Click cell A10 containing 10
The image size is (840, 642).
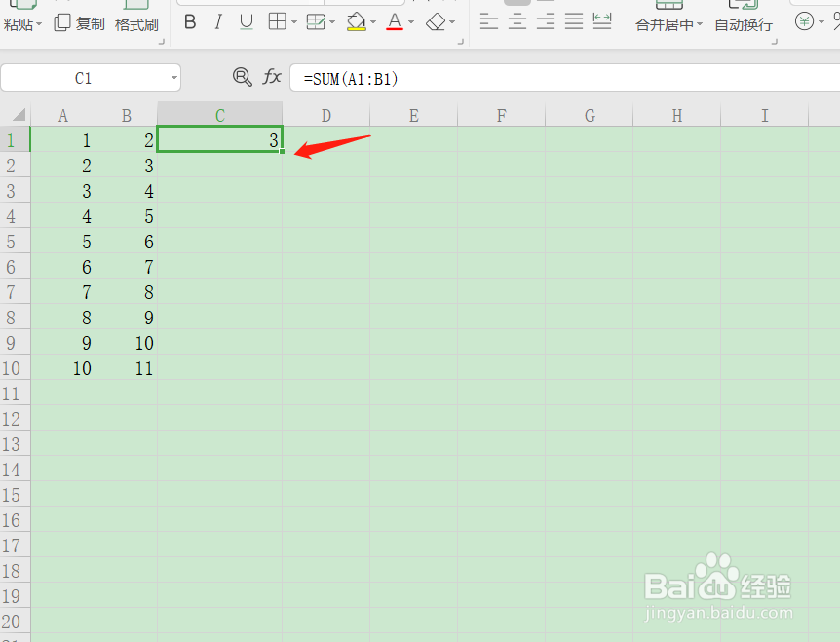[63, 368]
